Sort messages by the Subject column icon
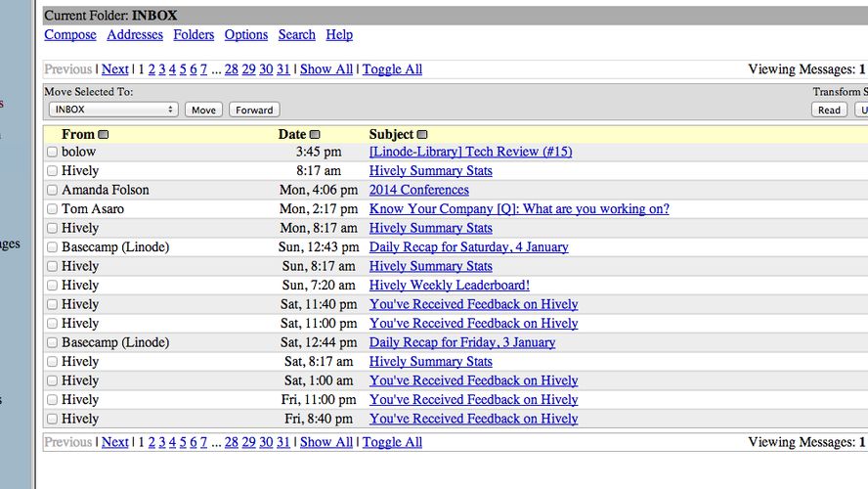 (x=422, y=135)
